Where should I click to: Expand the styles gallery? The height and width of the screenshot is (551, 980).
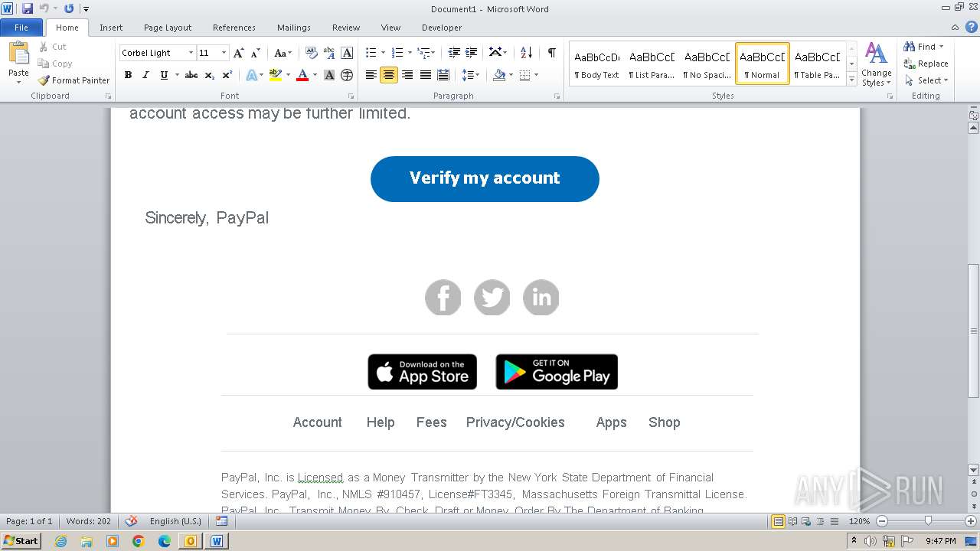pyautogui.click(x=851, y=79)
